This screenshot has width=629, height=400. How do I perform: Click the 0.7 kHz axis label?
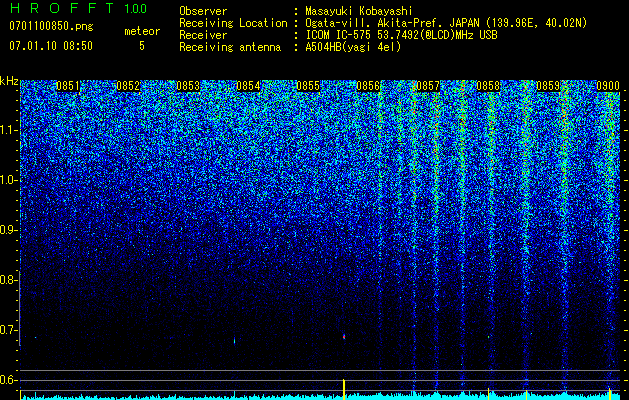click(x=9, y=330)
